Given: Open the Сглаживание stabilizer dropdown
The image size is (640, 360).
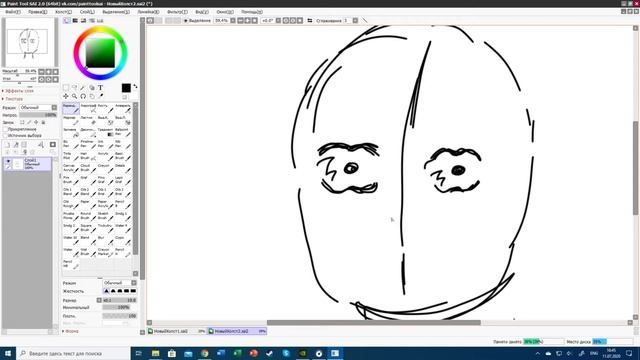Looking at the screenshot, I should [355, 20].
